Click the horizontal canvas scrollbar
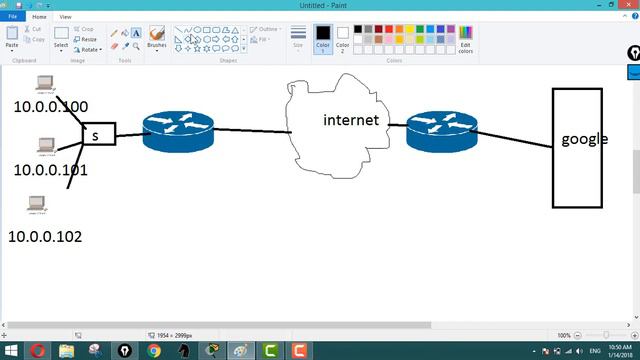The height and width of the screenshot is (360, 640). coord(219,325)
